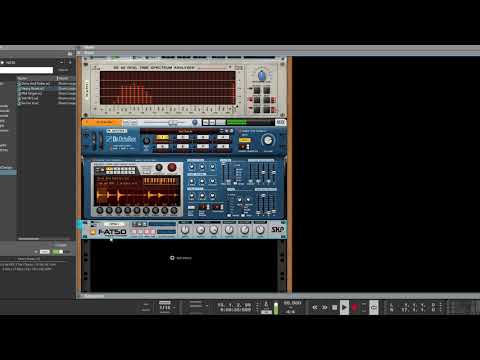The height and width of the screenshot is (360, 480).
Task: Adjust the mix channel level fader
Action: point(172,123)
